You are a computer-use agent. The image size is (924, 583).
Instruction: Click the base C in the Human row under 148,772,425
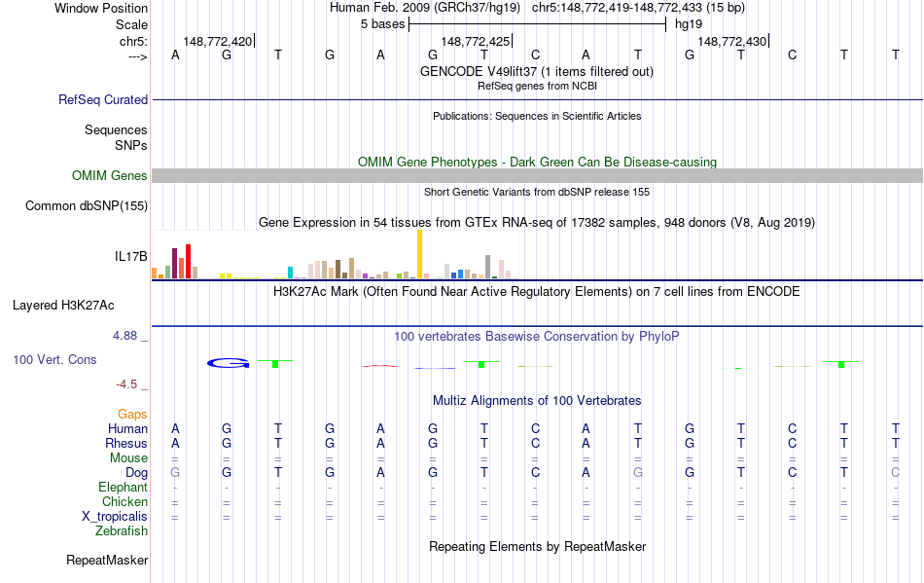click(535, 428)
